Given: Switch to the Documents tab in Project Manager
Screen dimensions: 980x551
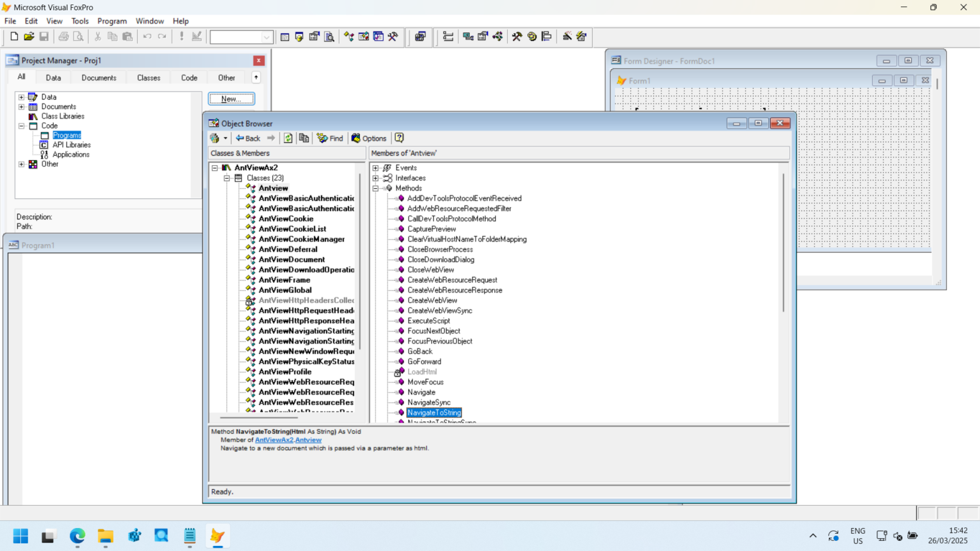Looking at the screenshot, I should pyautogui.click(x=98, y=77).
